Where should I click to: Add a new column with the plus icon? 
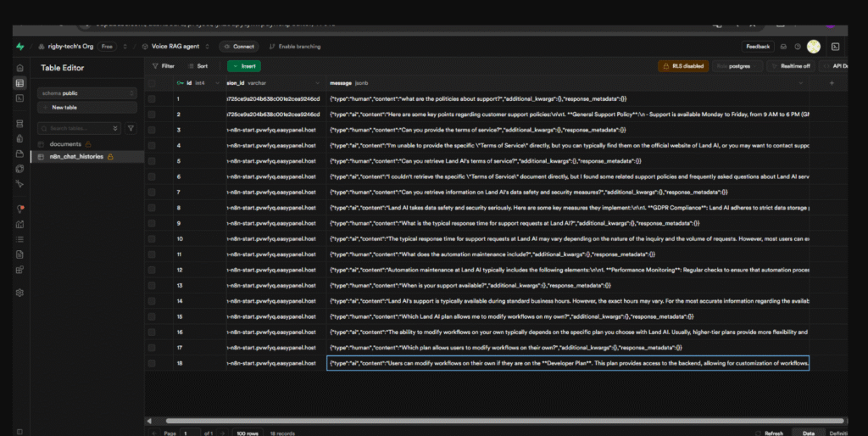(x=831, y=83)
